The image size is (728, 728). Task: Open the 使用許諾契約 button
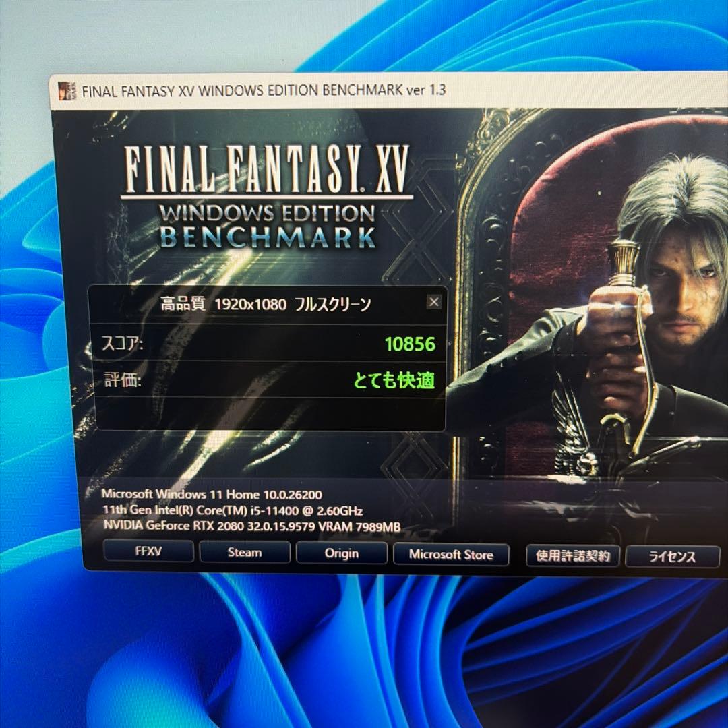pyautogui.click(x=572, y=555)
